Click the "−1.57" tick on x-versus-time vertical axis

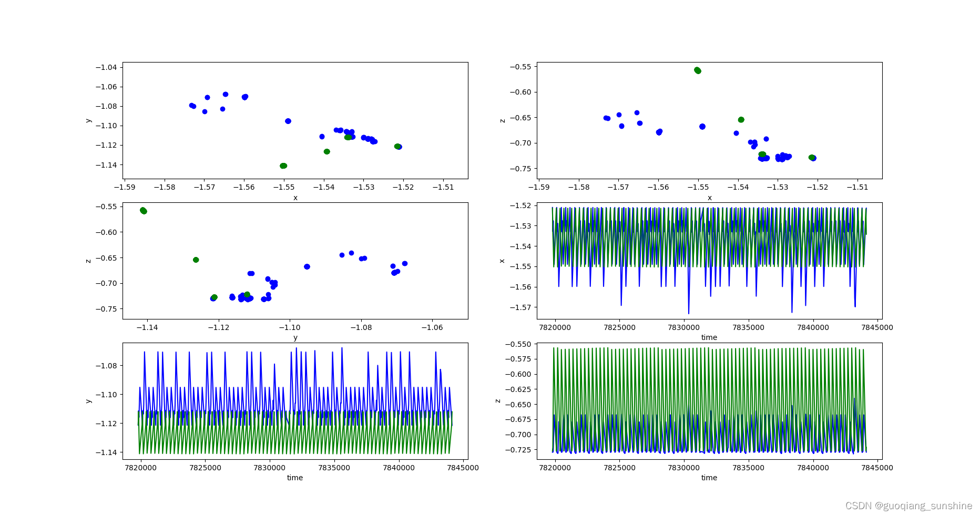click(520, 307)
